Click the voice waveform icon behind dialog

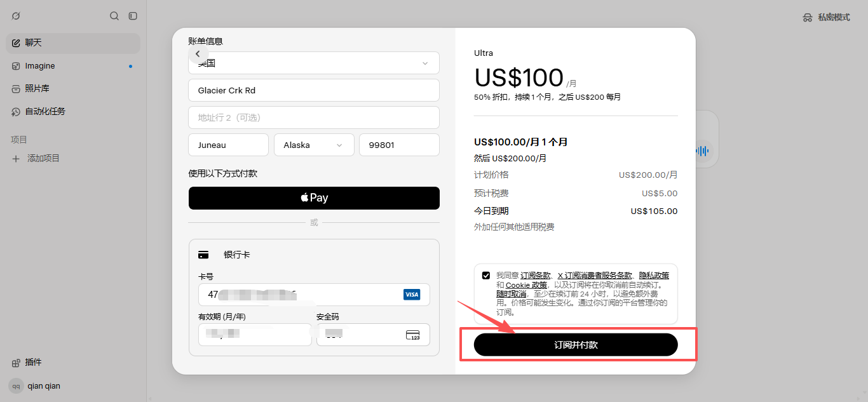[x=702, y=151]
